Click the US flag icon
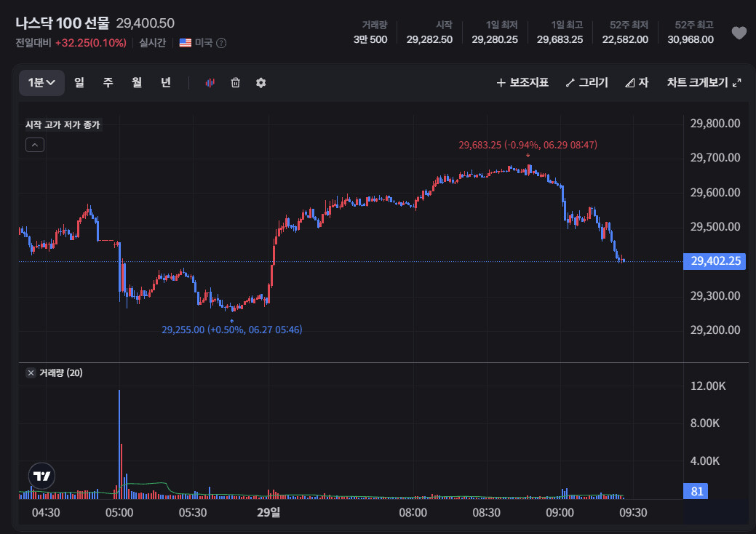The image size is (756, 534). [185, 43]
